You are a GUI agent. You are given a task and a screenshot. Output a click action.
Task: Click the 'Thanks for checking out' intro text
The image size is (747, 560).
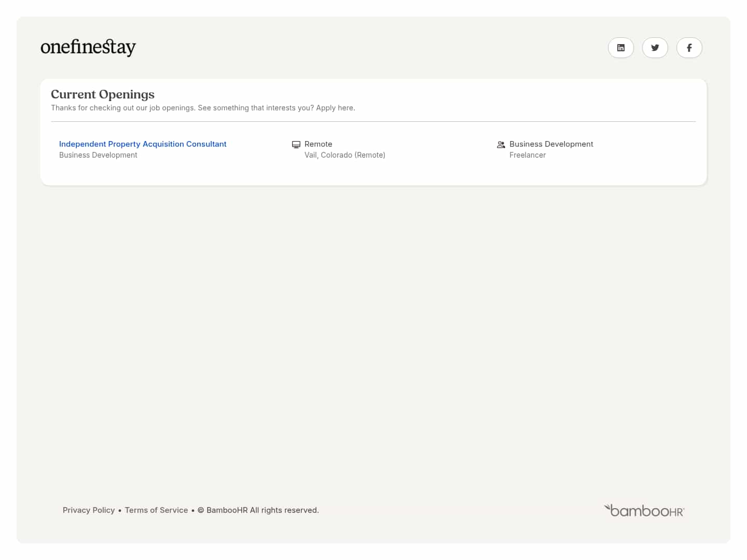pyautogui.click(x=203, y=108)
